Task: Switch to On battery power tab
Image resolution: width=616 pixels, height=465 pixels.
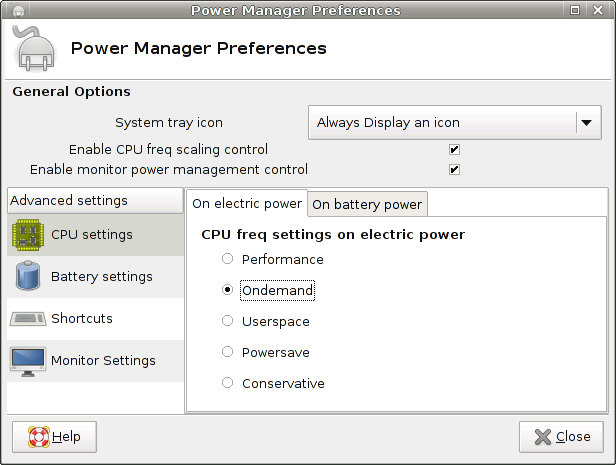Action: (367, 204)
